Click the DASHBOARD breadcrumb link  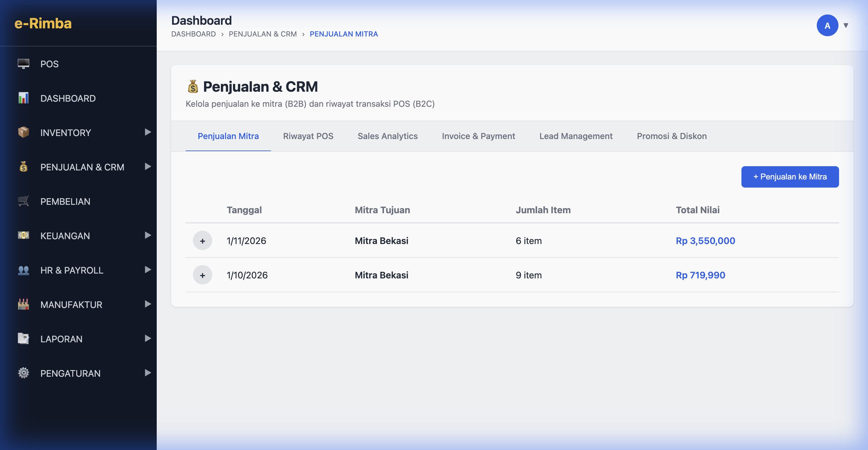pos(193,34)
